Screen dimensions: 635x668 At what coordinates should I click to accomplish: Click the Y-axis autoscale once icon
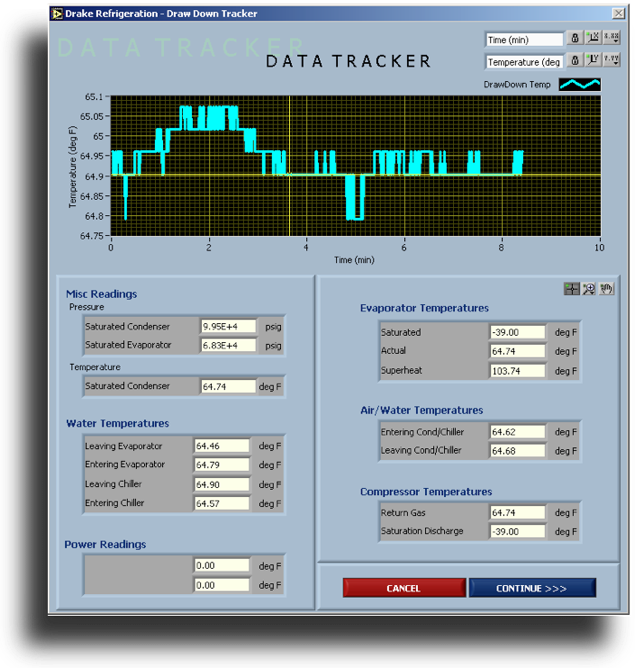[593, 61]
